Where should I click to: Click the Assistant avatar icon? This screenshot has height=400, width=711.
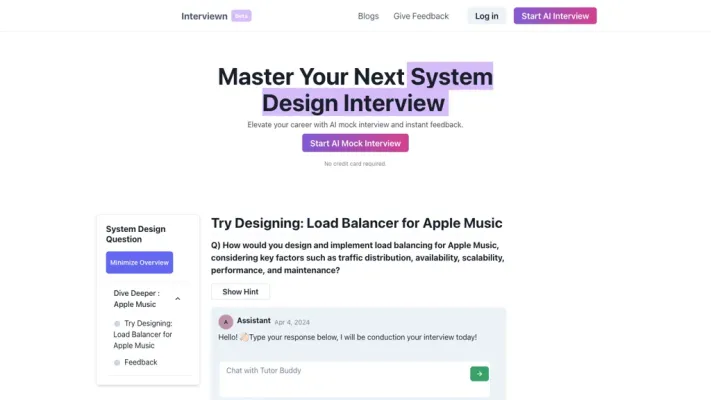tap(226, 322)
